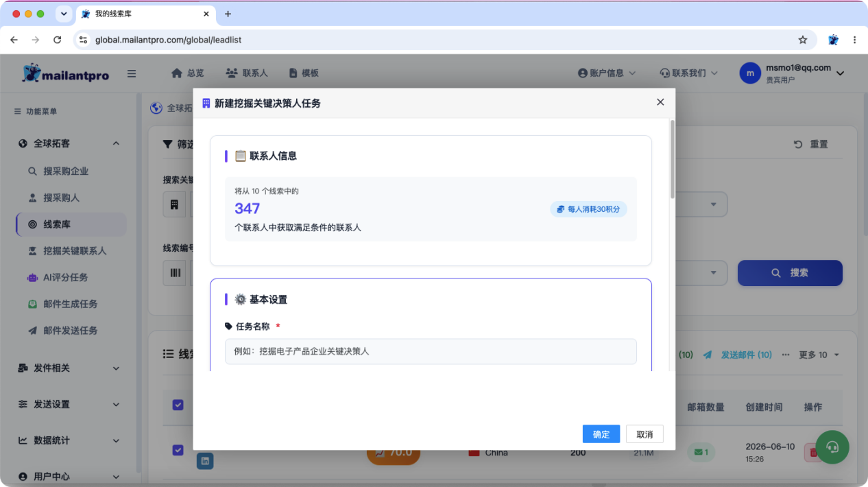Toggle the hamburger sidebar menu icon
The width and height of the screenshot is (868, 487).
click(132, 73)
